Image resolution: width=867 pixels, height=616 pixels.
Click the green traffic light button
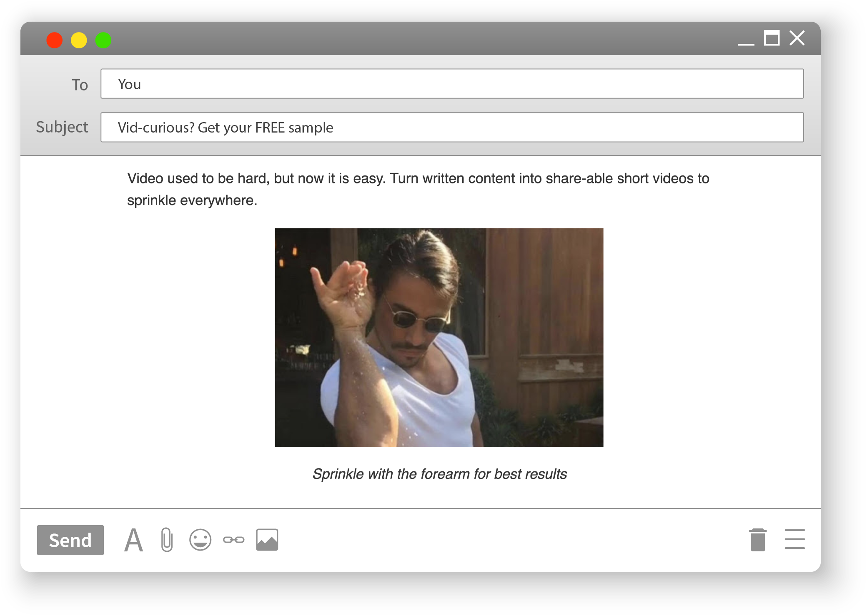coord(103,40)
